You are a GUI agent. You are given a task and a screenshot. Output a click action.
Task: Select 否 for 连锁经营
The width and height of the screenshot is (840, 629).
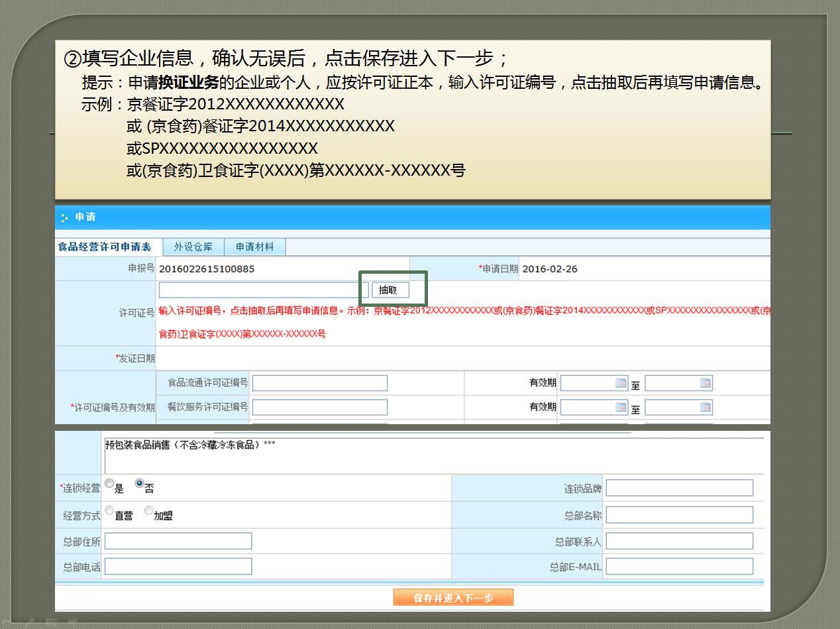[x=139, y=484]
